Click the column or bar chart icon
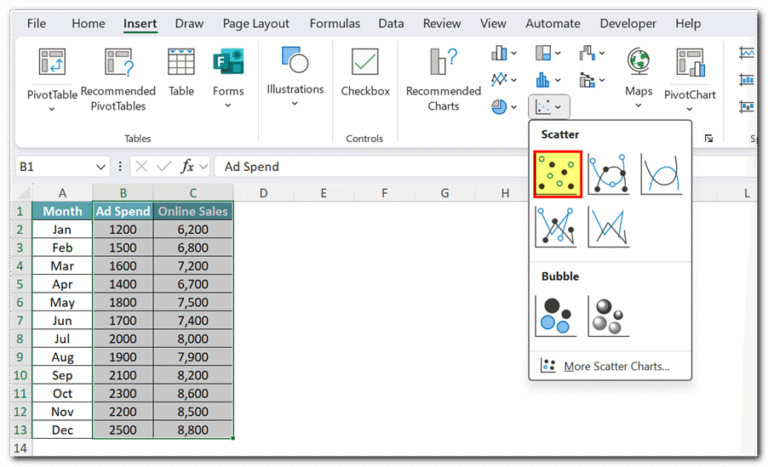The height and width of the screenshot is (467, 768). point(499,53)
